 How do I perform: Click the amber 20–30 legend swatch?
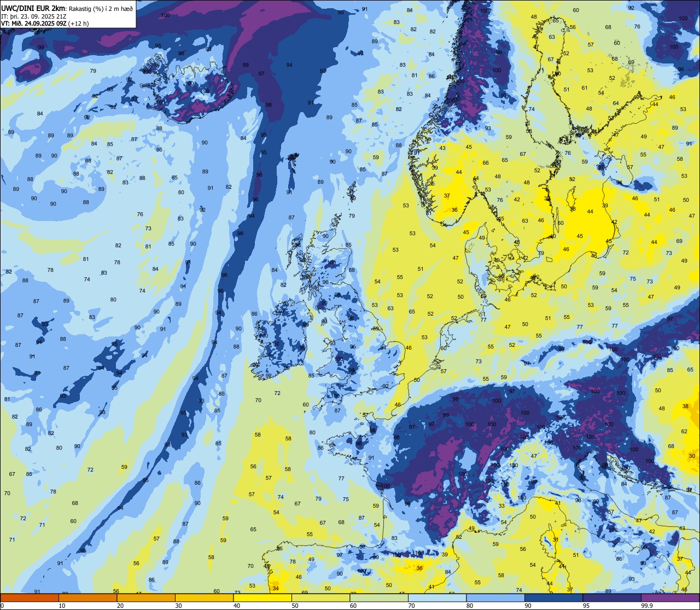click(146, 597)
